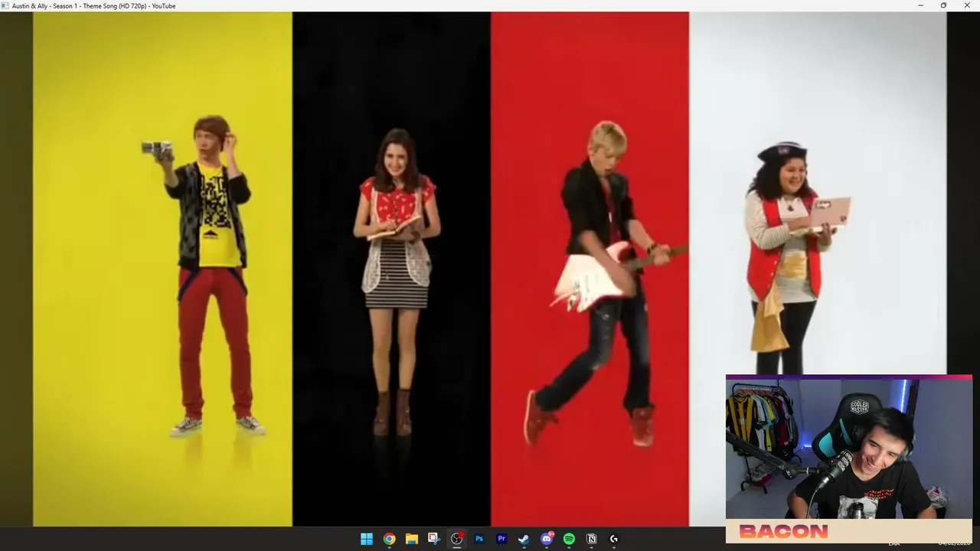Launch Snipping Tool from the taskbar
980x551 pixels.
click(434, 539)
